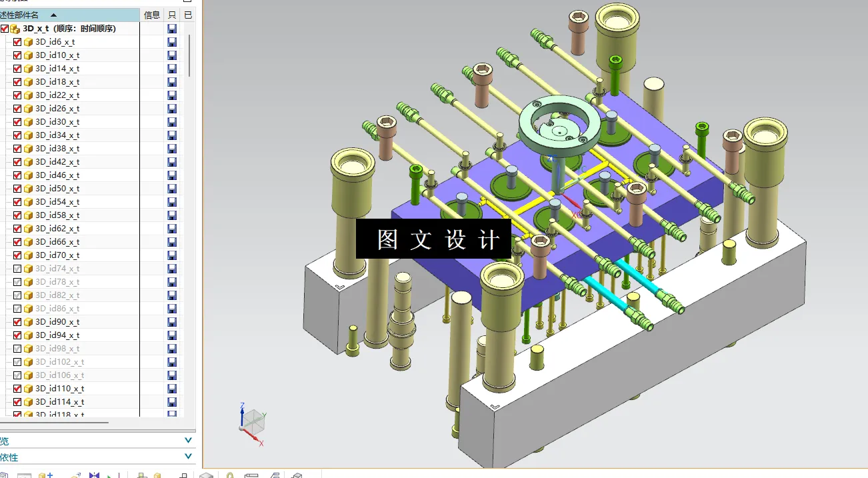
Task: Click the save icon beside the 3D_x_t root node
Action: tap(172, 28)
